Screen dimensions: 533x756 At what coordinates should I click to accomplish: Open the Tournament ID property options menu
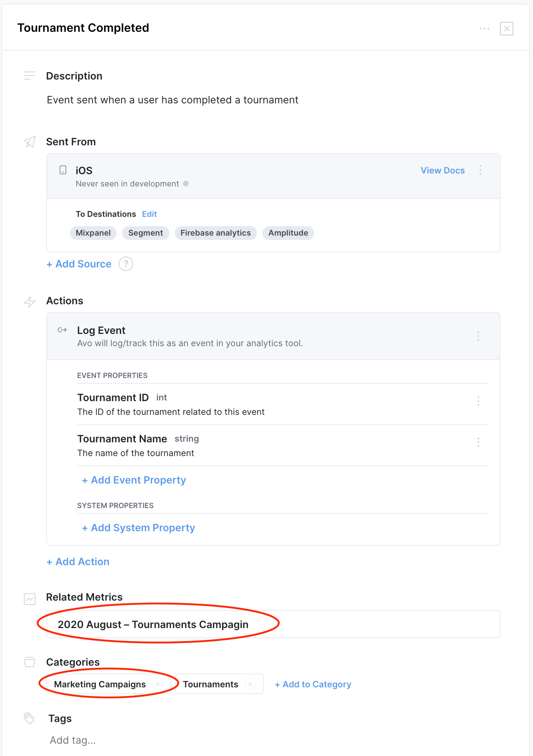(478, 401)
